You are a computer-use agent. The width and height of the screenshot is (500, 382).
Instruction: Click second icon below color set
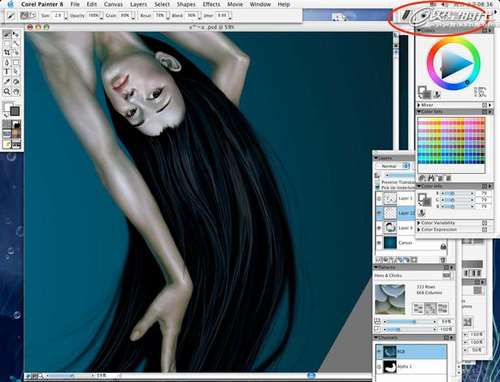431,178
